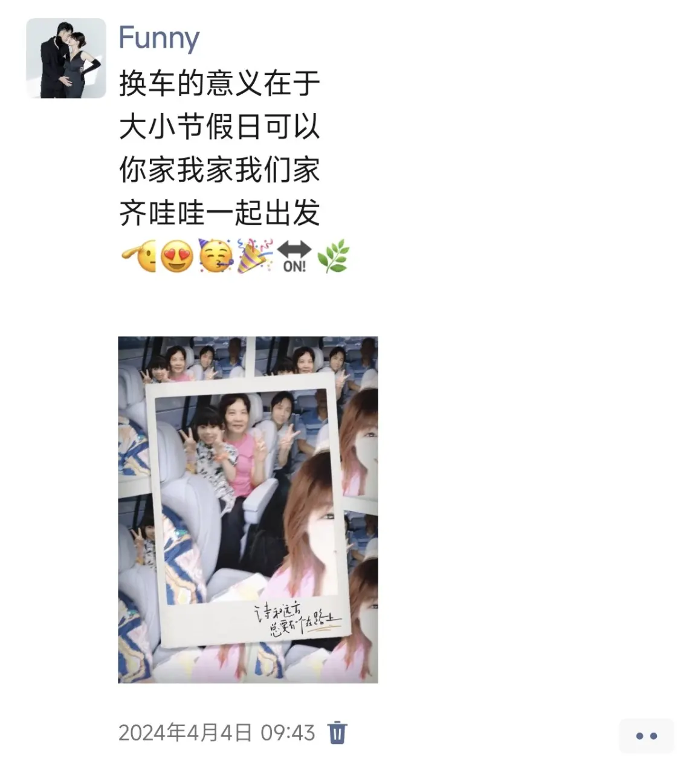The image size is (695, 784).
Task: Tap the green herb leaf emoji
Action: 333,256
